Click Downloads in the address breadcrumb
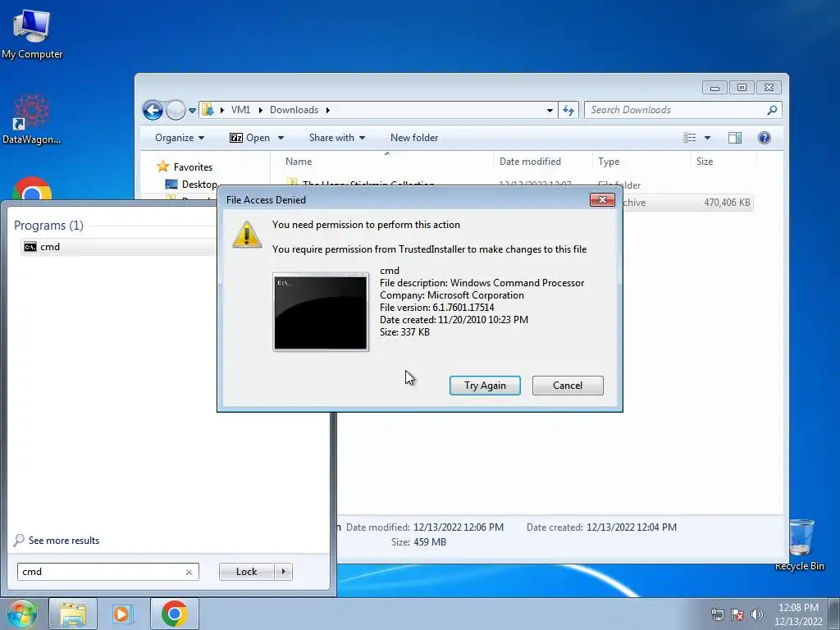Screen dimensions: 840x630 click(x=294, y=110)
